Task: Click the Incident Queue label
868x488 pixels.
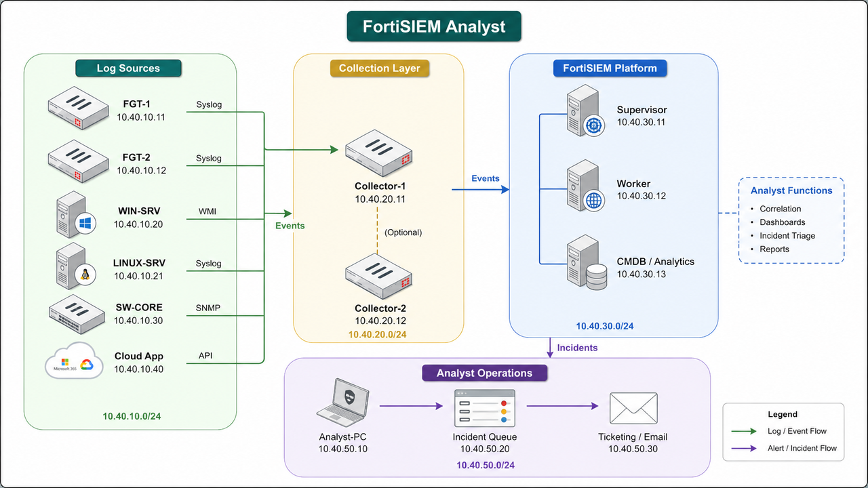Action: point(485,436)
